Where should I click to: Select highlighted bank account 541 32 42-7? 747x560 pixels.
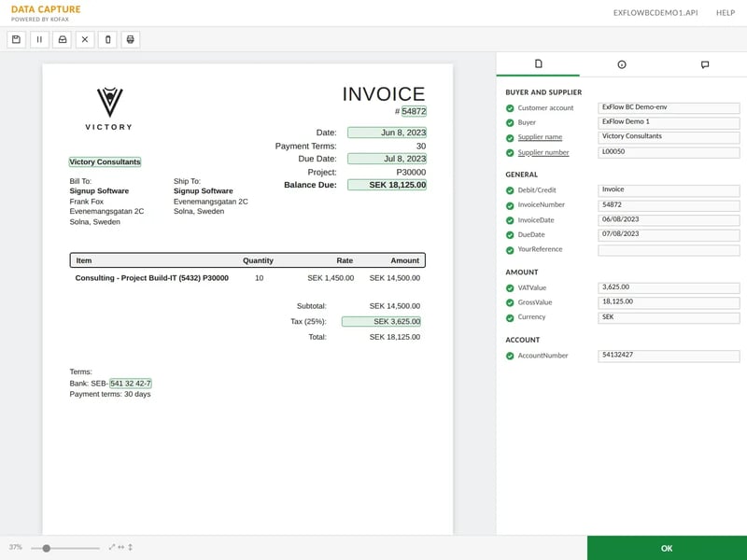click(x=131, y=384)
